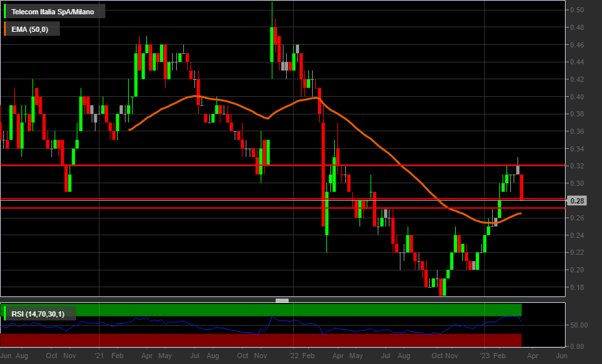Click the 0.40 price axis label
The height and width of the screenshot is (364, 602).
pos(577,97)
